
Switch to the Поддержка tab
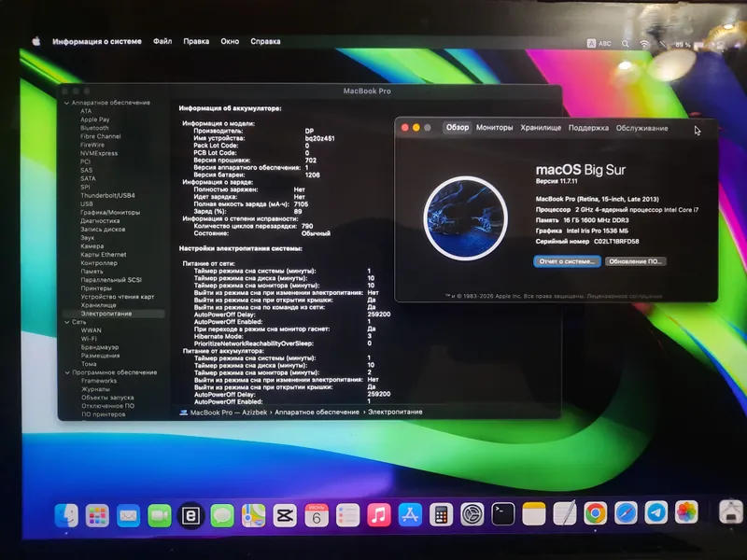[x=588, y=128]
